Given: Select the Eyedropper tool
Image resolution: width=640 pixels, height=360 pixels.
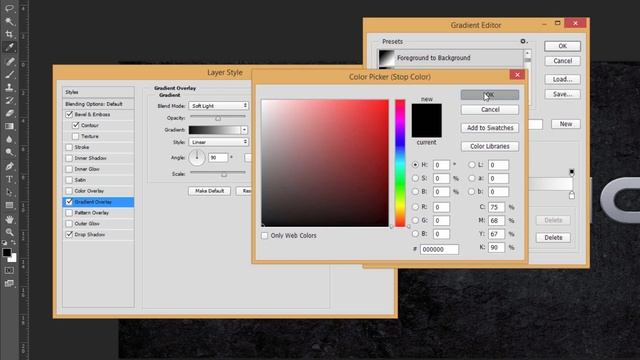Looking at the screenshot, I should coord(9,47).
